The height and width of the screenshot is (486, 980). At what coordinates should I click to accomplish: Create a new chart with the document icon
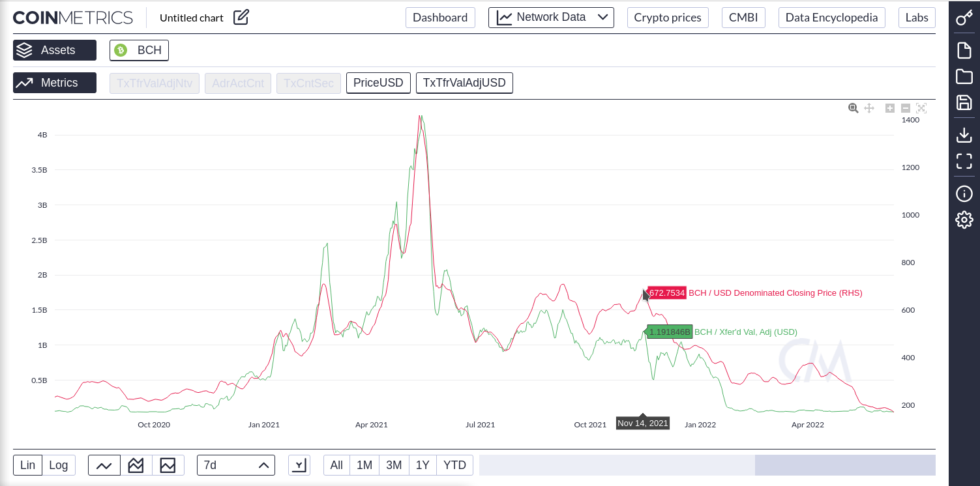[x=964, y=50]
